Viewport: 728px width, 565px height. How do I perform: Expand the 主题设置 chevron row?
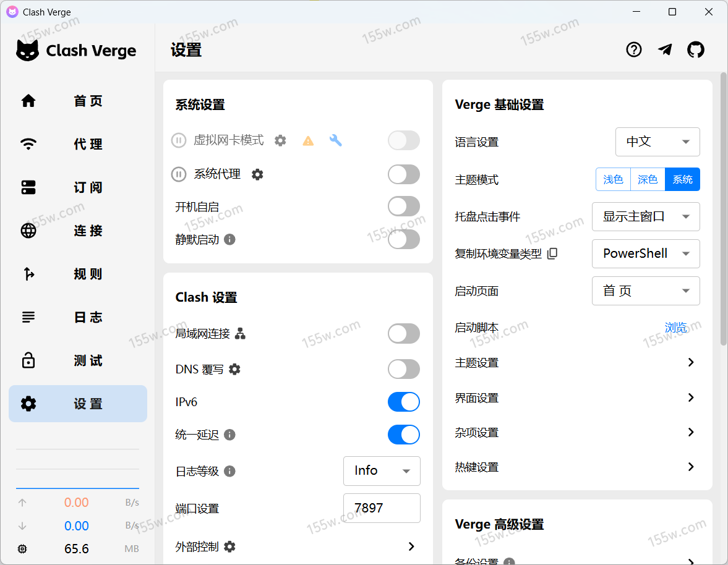point(691,362)
